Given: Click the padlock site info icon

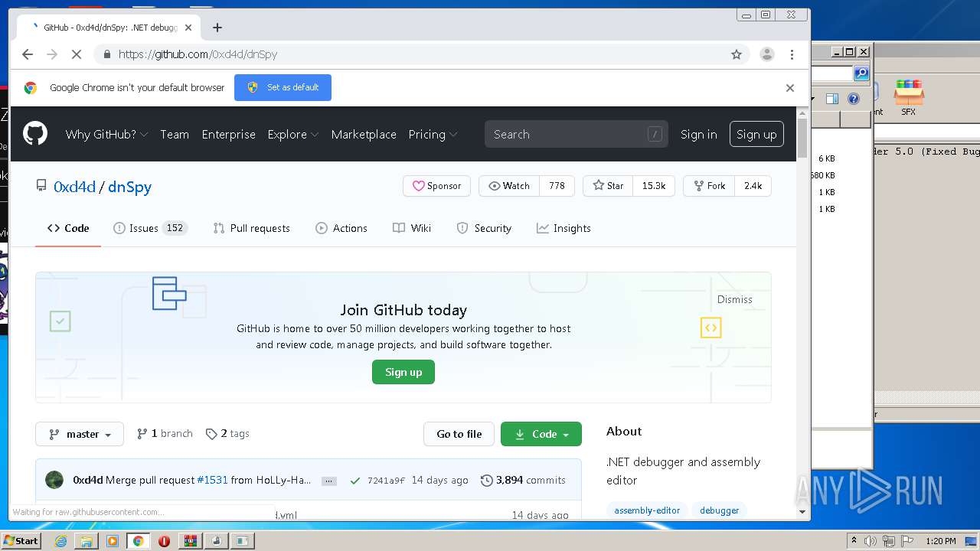Looking at the screenshot, I should click(106, 54).
